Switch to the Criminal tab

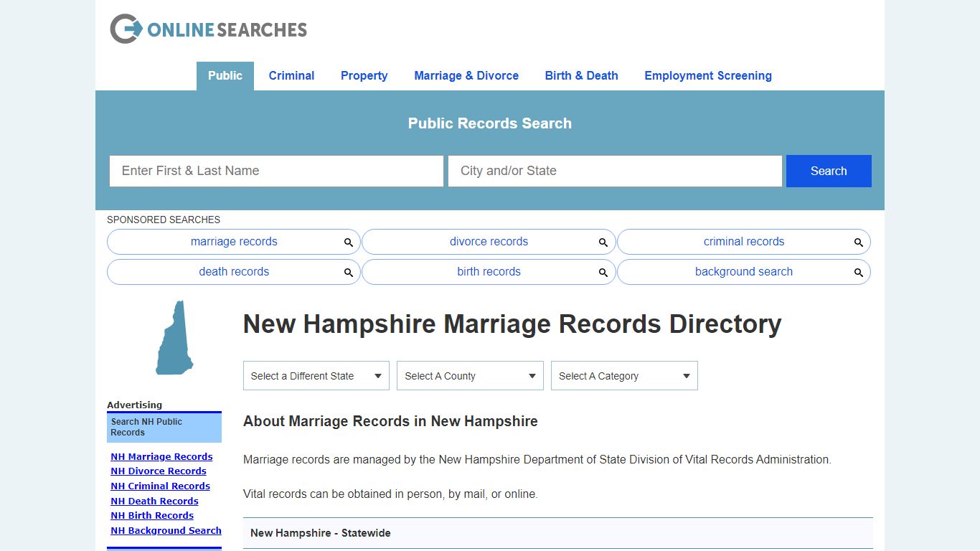291,76
